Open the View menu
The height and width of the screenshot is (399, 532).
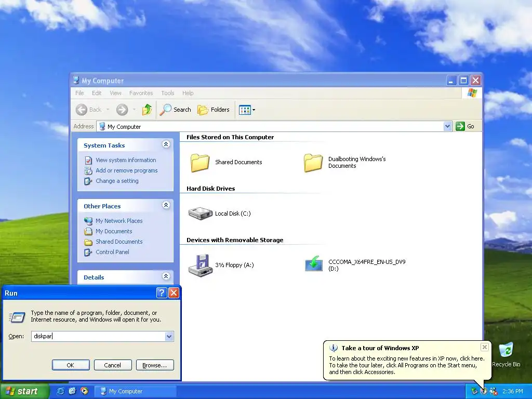click(115, 93)
